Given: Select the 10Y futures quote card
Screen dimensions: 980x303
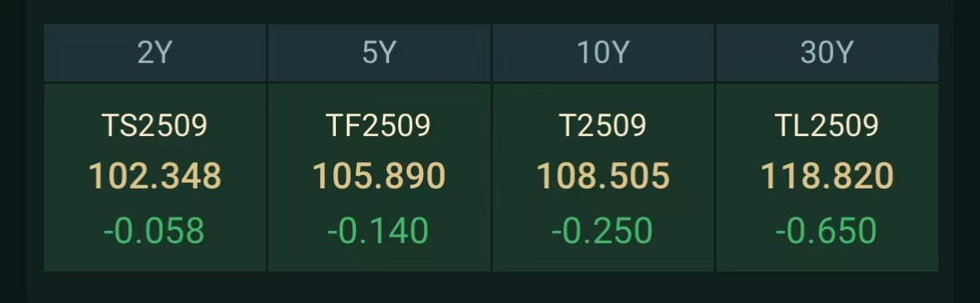Looking at the screenshot, I should 603,178.
